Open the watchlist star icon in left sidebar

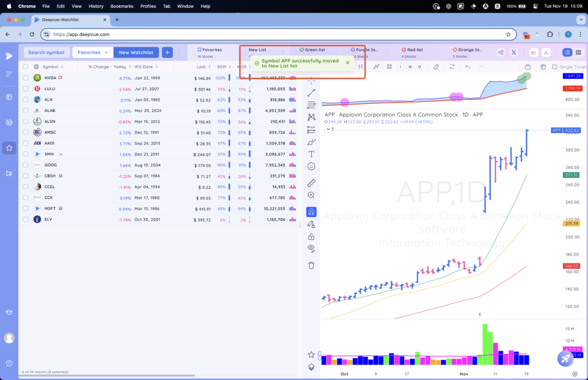point(9,148)
